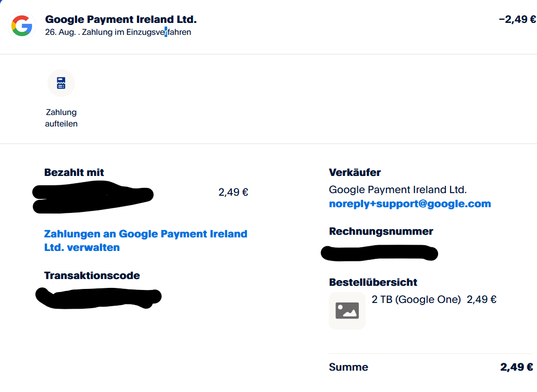Screen dimensions: 537x392
Task: Click the "2 TB (Google One)" order item
Action: pos(416,299)
